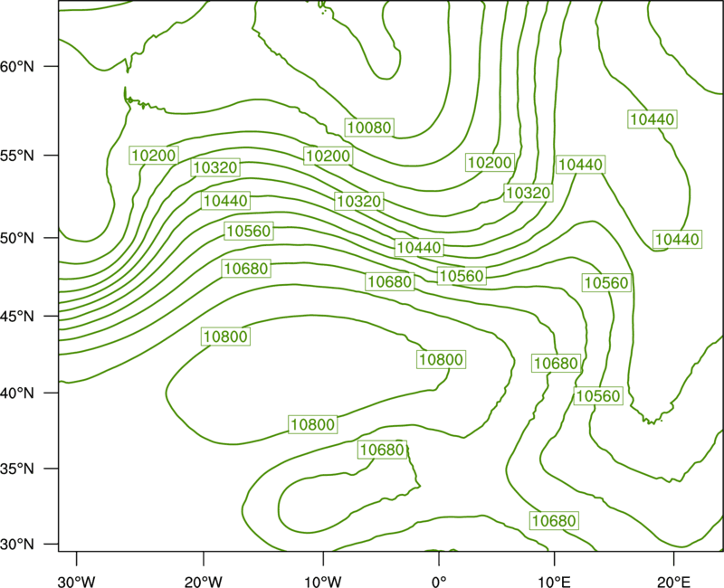Select the easternmost 10440 contour label
The height and width of the screenshot is (588, 724).
coord(677,240)
